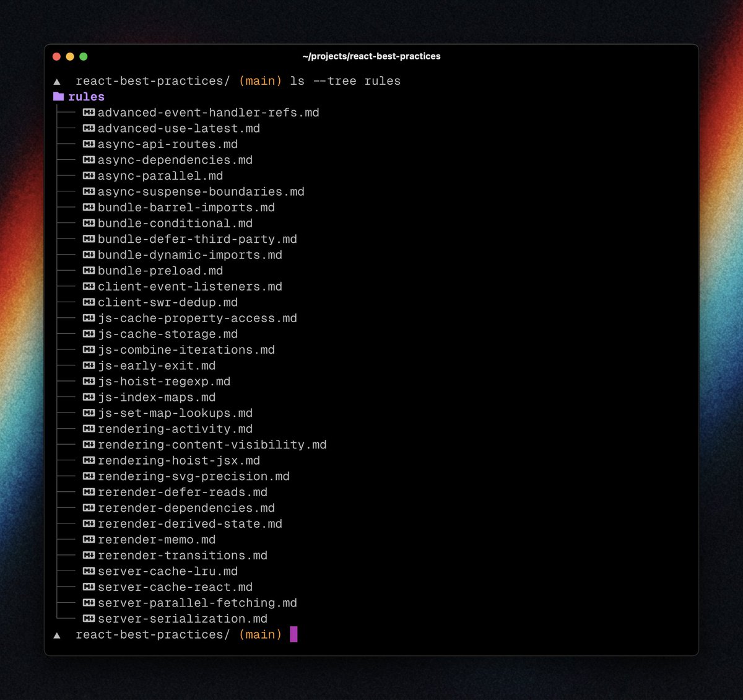Click the markdown icon beside client-swr-dedup.md
The height and width of the screenshot is (700, 743).
pyautogui.click(x=89, y=302)
